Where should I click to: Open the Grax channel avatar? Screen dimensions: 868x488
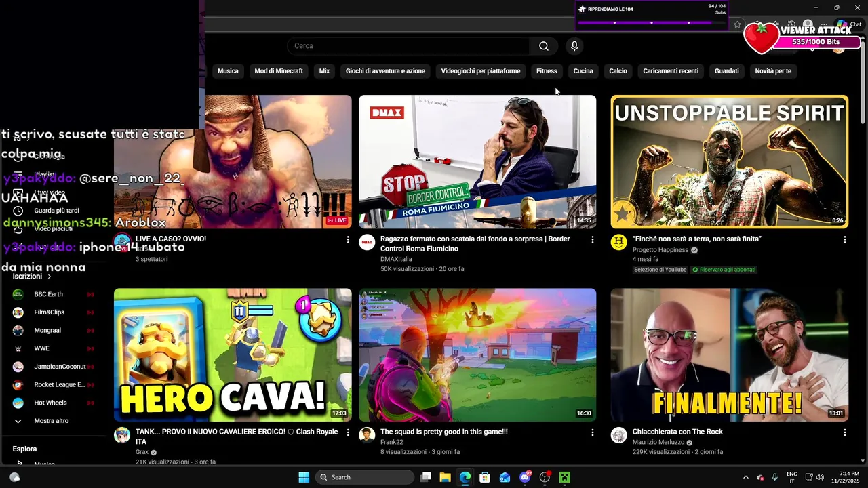tap(122, 436)
